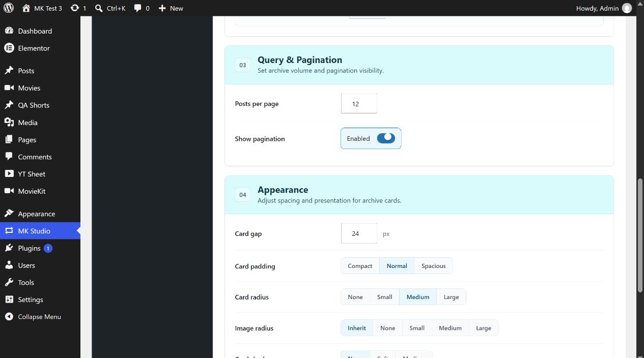Select Large card radius

tap(451, 297)
